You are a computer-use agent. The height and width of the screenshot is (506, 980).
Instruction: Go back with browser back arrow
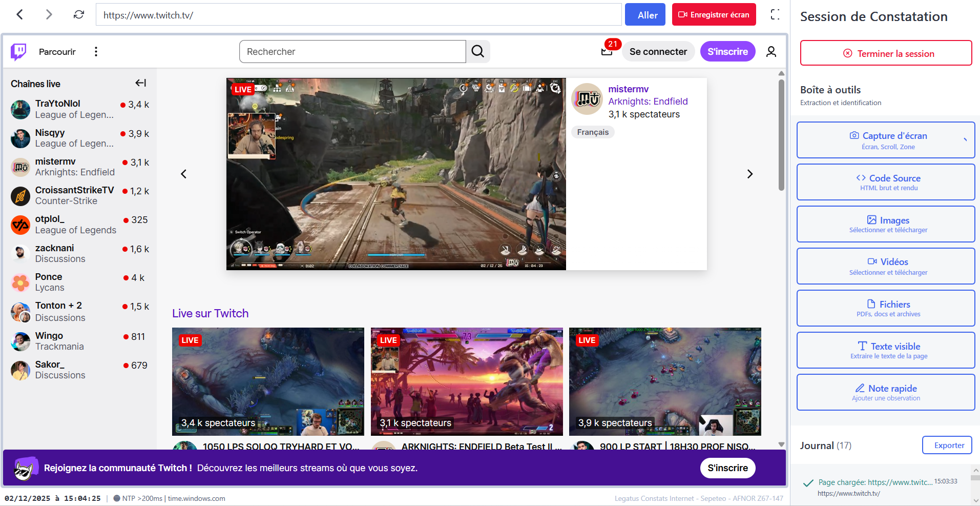pos(20,15)
